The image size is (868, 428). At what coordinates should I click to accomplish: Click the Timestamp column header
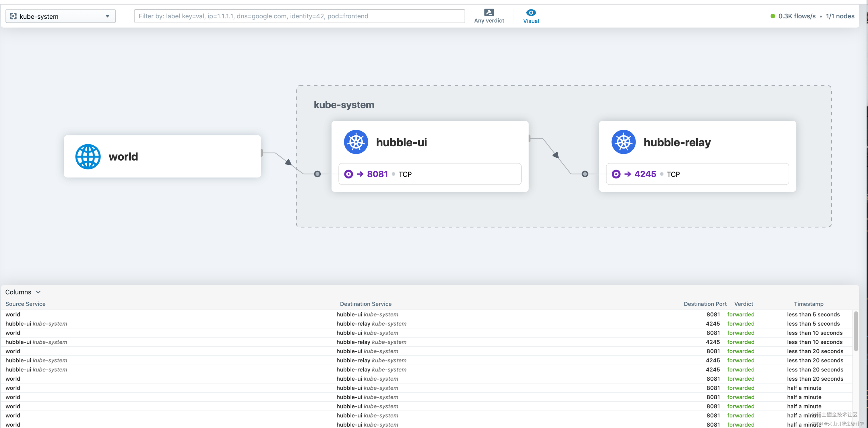[x=808, y=304]
